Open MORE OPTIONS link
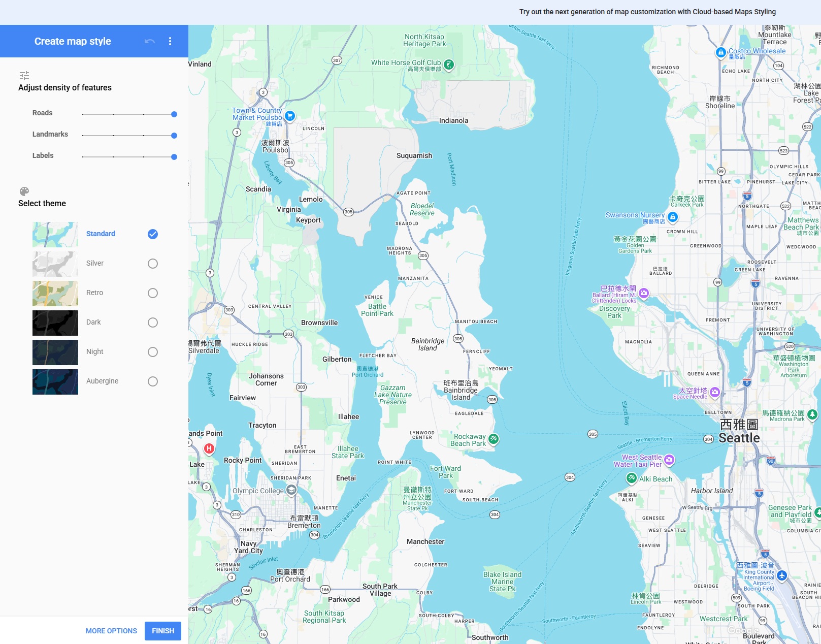Screen dimensions: 821x644 tap(111, 631)
